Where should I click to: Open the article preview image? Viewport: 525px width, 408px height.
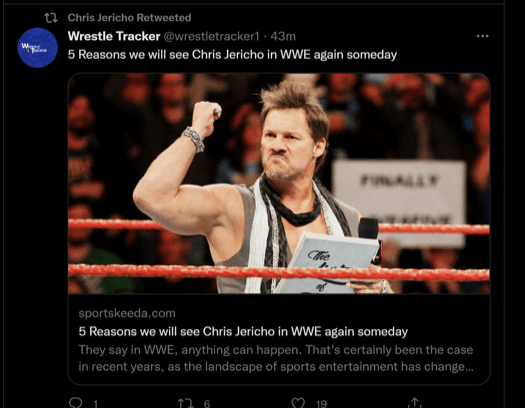[x=279, y=183]
